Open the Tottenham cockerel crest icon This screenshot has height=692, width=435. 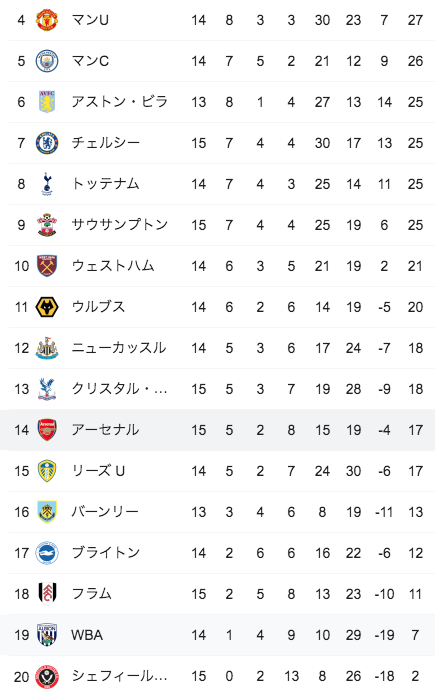click(x=47, y=184)
